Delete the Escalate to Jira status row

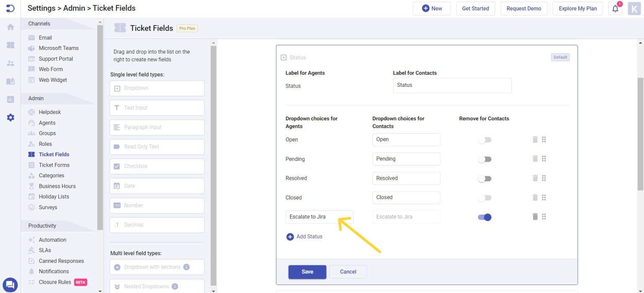(535, 217)
